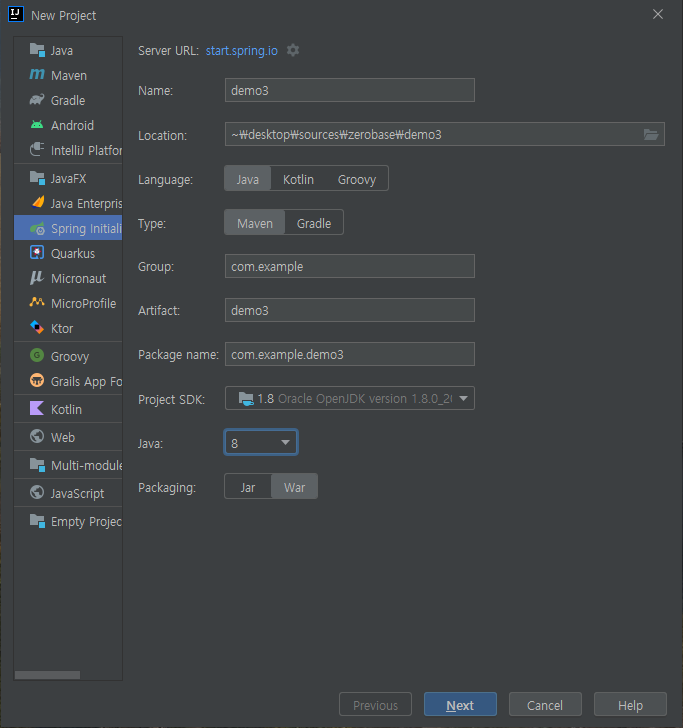Select Java Enterprise flame icon
Image resolution: width=683 pixels, height=728 pixels.
[x=37, y=203]
